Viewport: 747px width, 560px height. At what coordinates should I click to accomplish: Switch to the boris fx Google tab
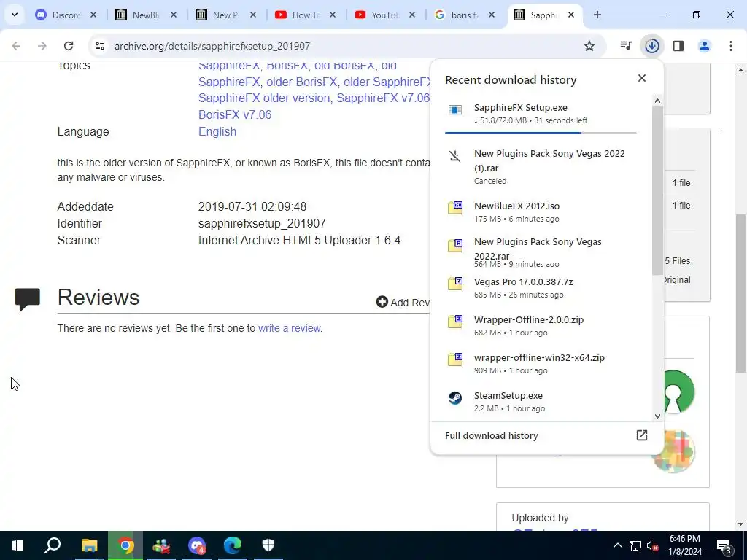(465, 15)
